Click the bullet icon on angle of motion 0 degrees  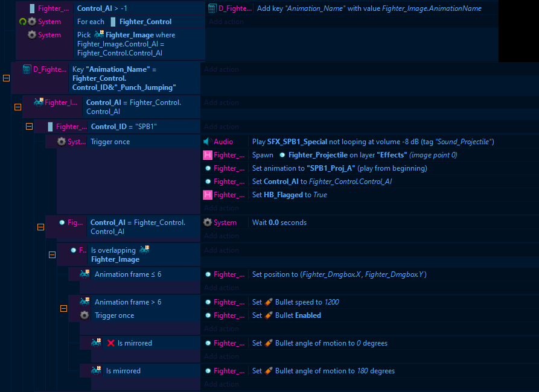[269, 343]
